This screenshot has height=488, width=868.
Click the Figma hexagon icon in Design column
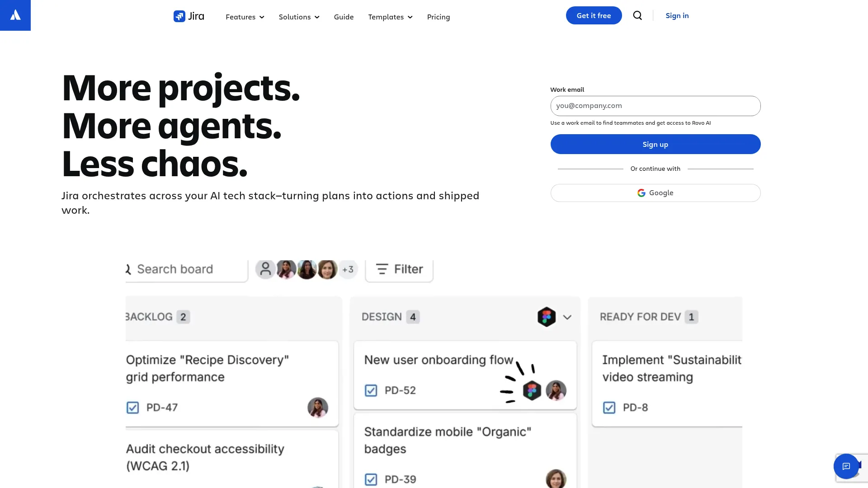coord(547,317)
